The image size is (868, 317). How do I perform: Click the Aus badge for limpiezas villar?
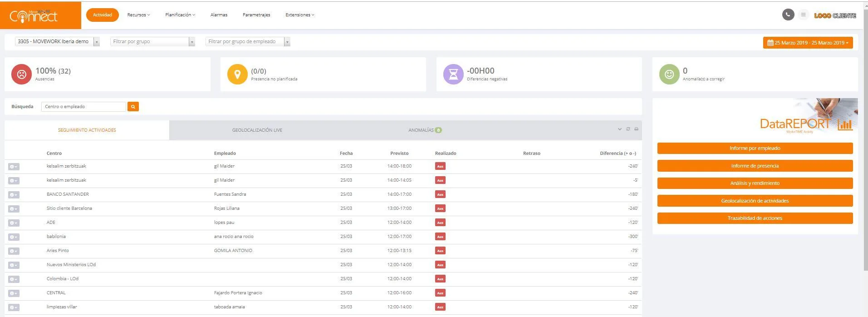(440, 307)
